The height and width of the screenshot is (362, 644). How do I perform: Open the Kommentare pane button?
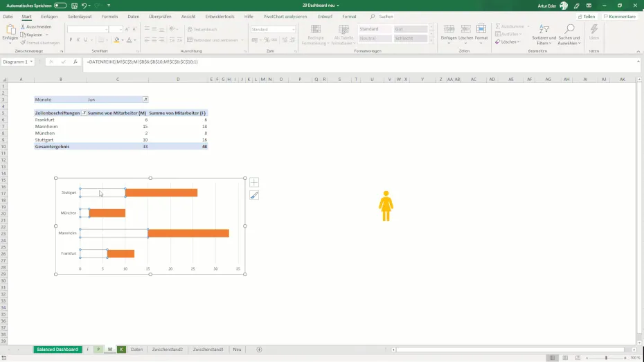tap(619, 17)
